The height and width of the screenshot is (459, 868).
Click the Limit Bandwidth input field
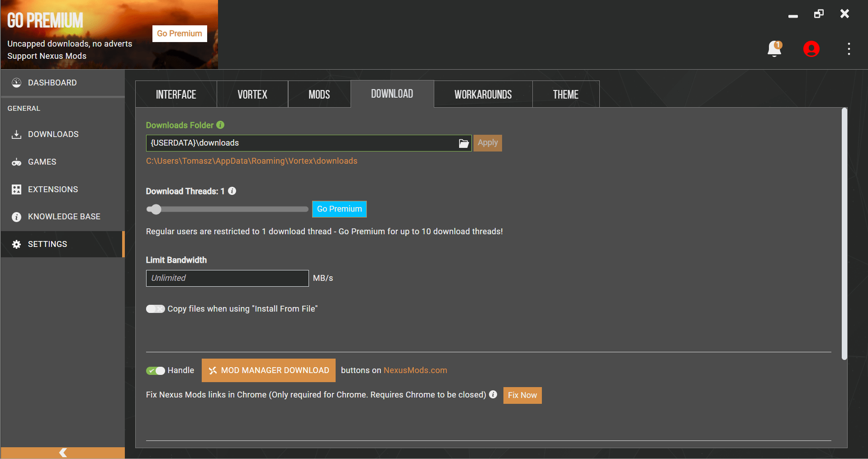tap(227, 278)
